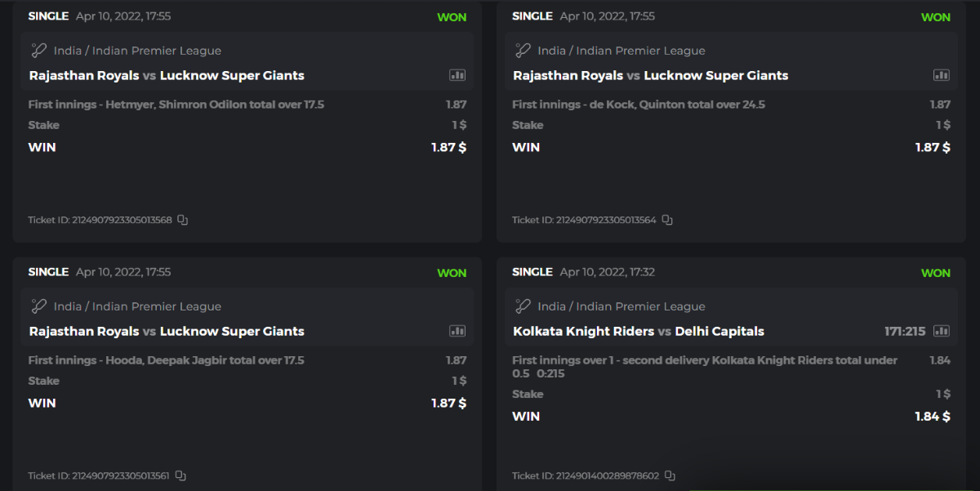Click WON status on the Hetmyer bet
The image size is (980, 491).
pyautogui.click(x=452, y=17)
